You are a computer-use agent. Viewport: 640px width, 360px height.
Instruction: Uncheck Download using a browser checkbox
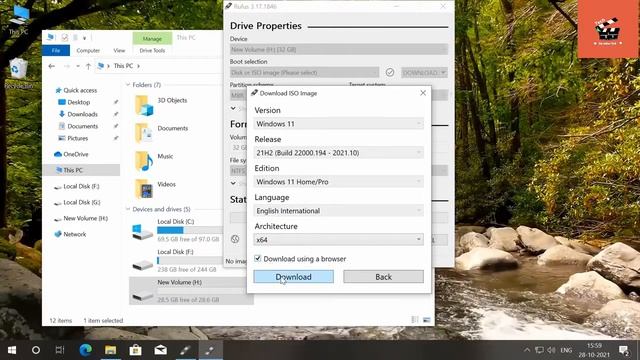[x=258, y=258]
